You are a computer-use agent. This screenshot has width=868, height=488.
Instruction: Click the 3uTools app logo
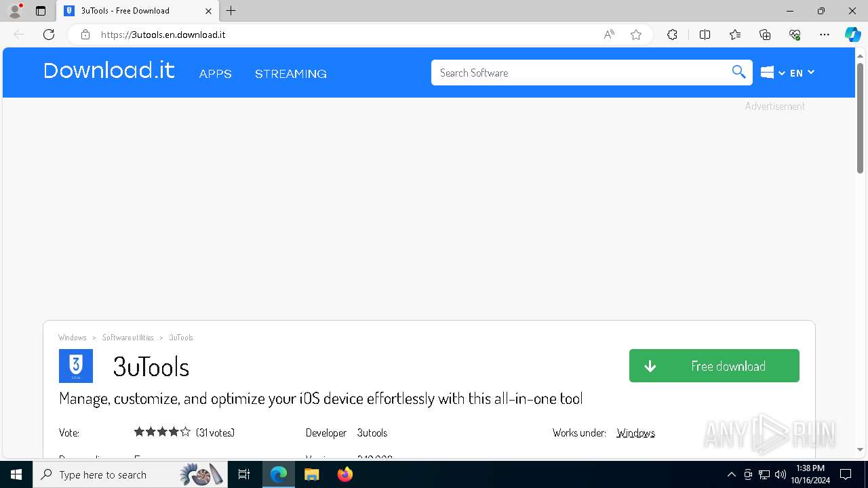(76, 366)
